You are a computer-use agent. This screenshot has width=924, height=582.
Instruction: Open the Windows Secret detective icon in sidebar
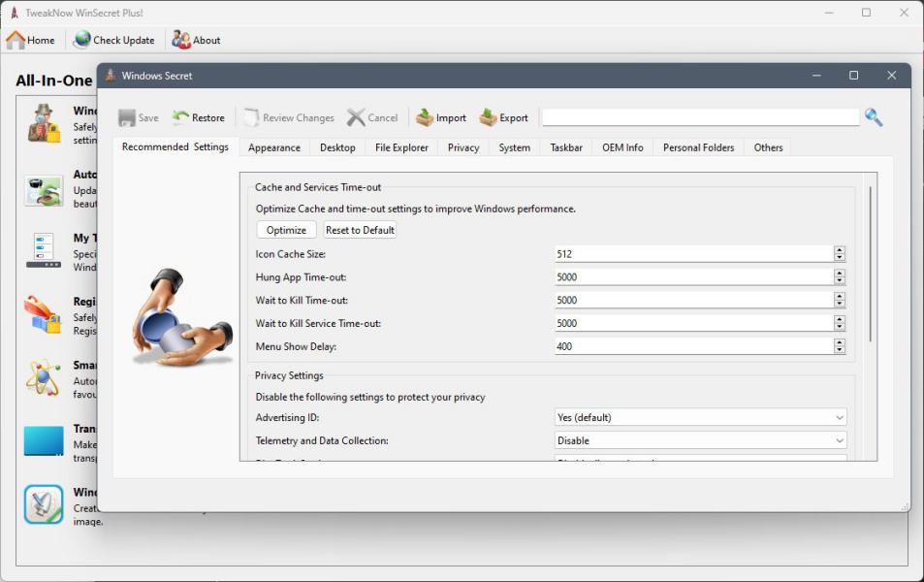[44, 124]
